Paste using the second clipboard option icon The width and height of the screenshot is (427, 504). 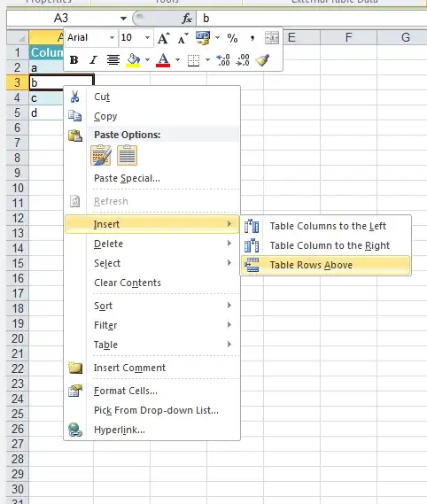127,155
